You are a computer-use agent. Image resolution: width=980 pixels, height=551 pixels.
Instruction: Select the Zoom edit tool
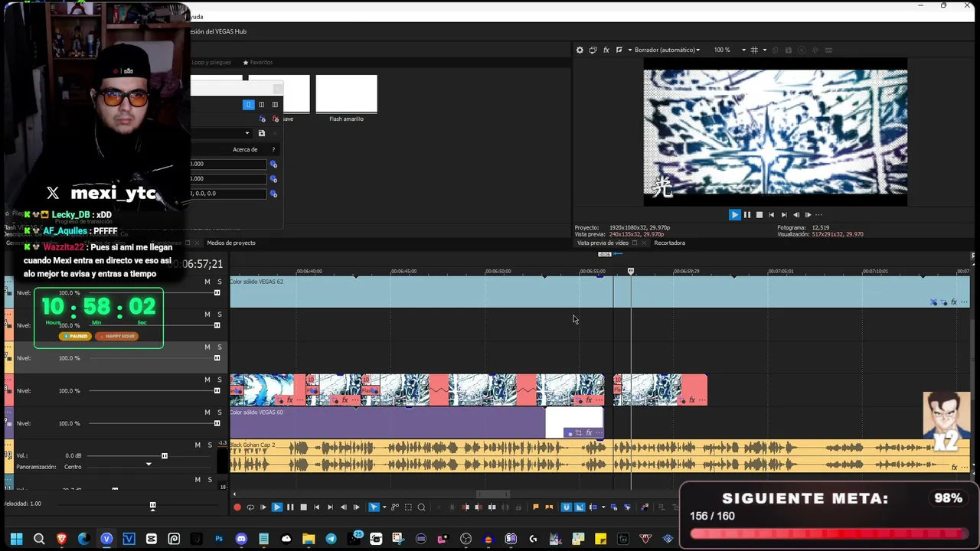[421, 507]
